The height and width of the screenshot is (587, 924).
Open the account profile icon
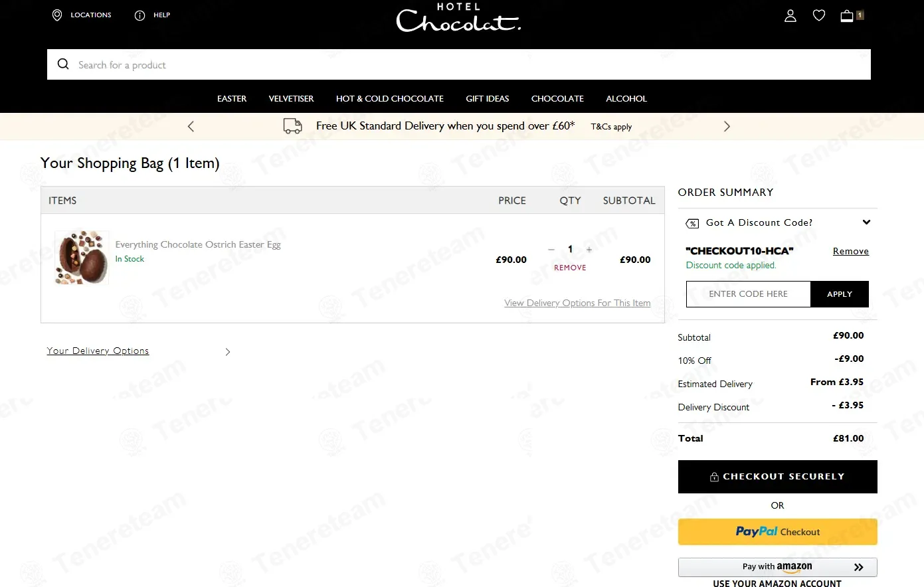tap(790, 15)
